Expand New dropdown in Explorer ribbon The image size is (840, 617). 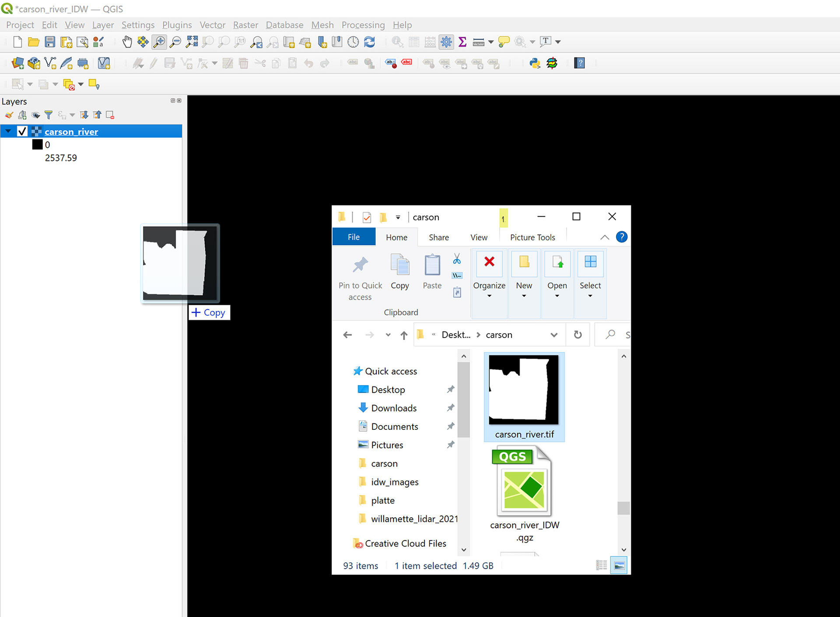click(x=524, y=296)
